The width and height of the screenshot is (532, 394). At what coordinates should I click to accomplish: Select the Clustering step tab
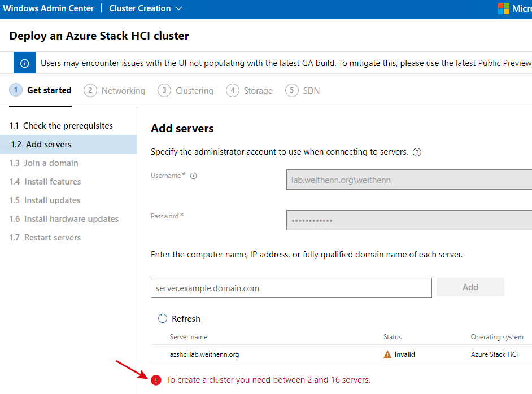[x=186, y=90]
